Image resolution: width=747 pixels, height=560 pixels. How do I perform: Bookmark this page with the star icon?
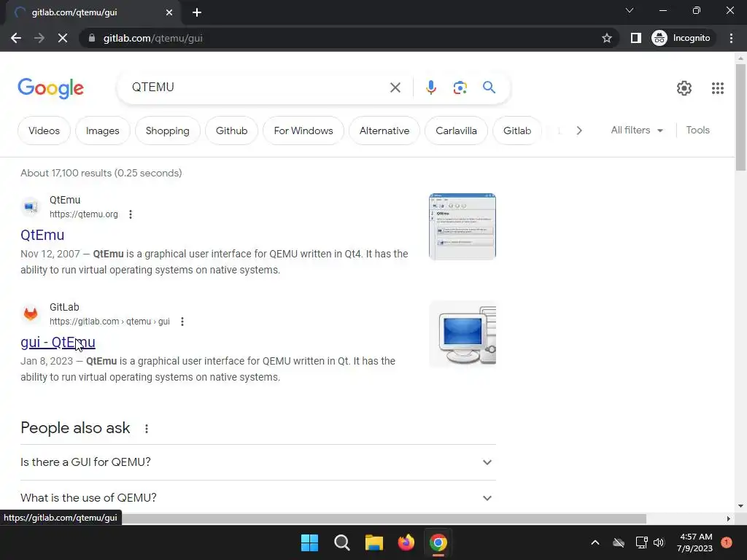[x=606, y=38]
